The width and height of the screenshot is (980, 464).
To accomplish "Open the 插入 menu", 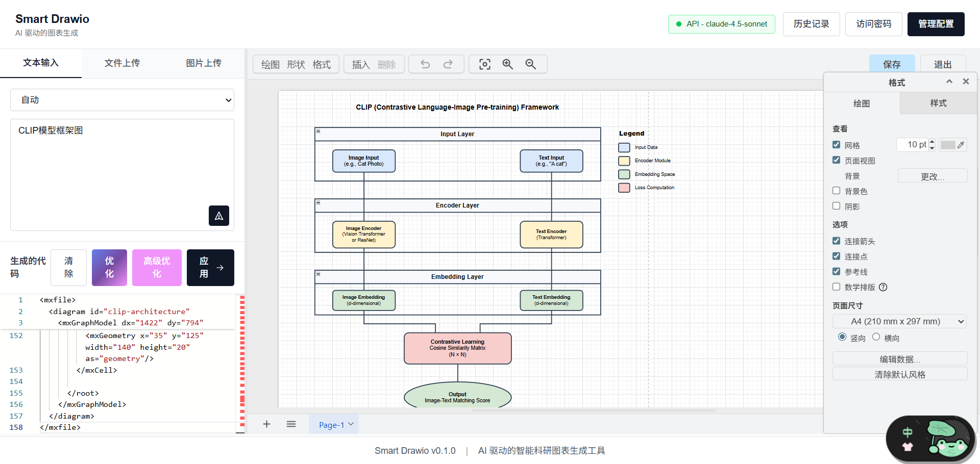I will 361,65.
